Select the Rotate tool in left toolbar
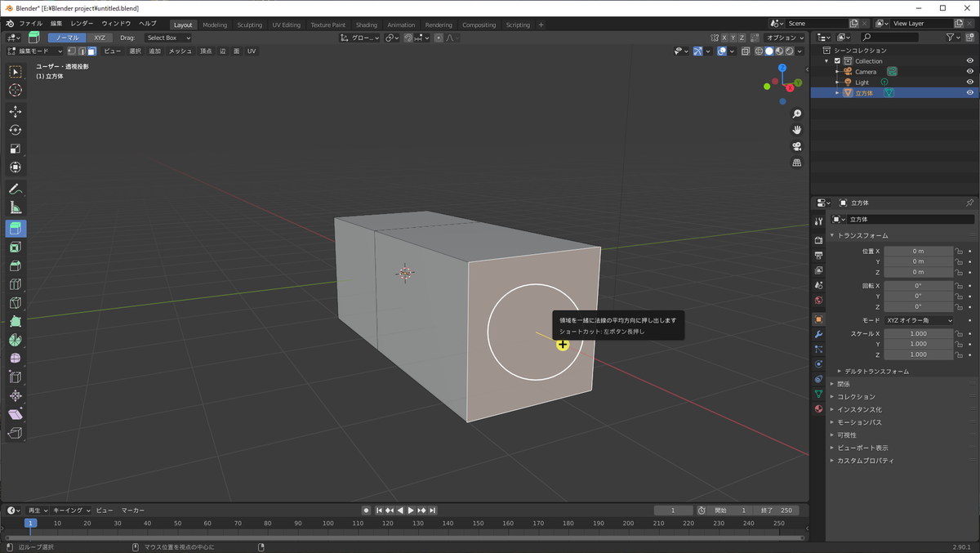The image size is (980, 553). click(x=16, y=130)
